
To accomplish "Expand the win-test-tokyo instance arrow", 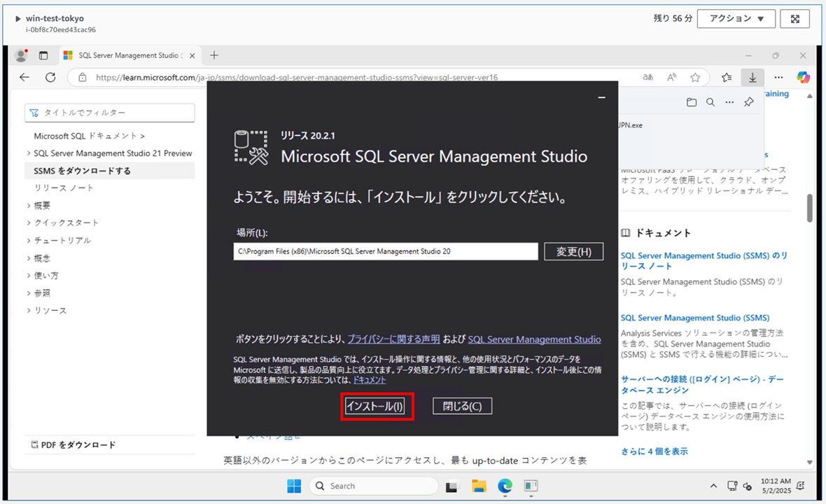I will coord(18,19).
